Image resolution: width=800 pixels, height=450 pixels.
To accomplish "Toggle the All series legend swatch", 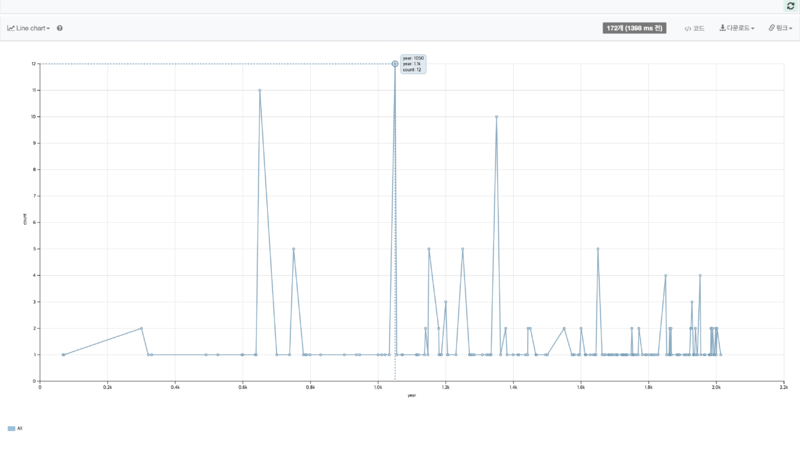I will click(12, 428).
